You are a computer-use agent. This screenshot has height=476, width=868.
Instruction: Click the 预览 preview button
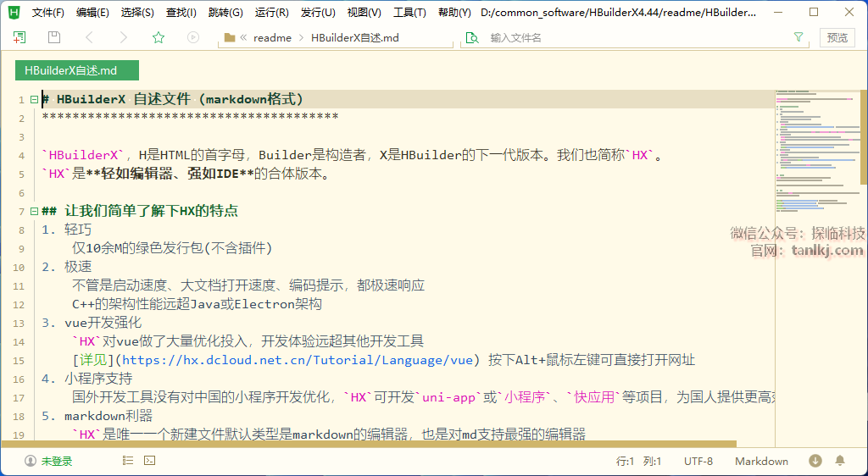(x=837, y=37)
